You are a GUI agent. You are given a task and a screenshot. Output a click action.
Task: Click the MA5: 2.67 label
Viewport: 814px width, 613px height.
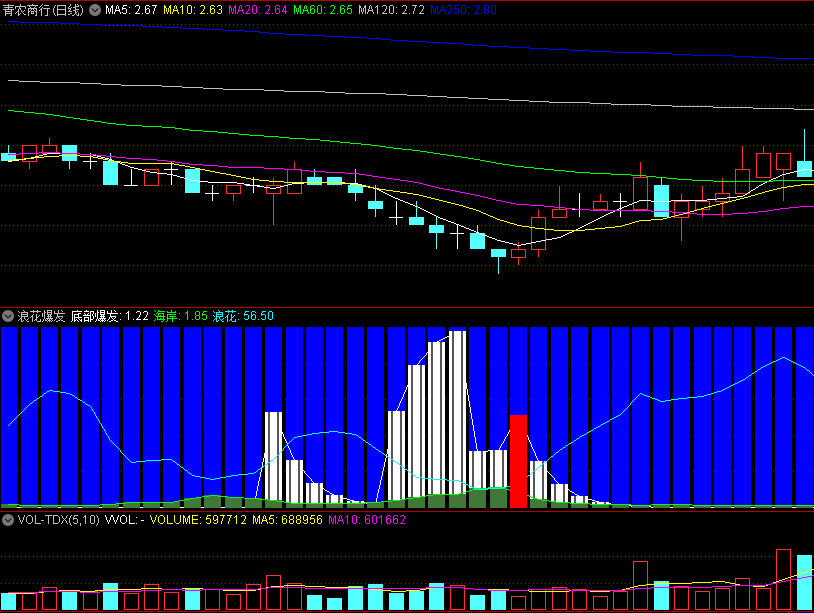(x=131, y=10)
